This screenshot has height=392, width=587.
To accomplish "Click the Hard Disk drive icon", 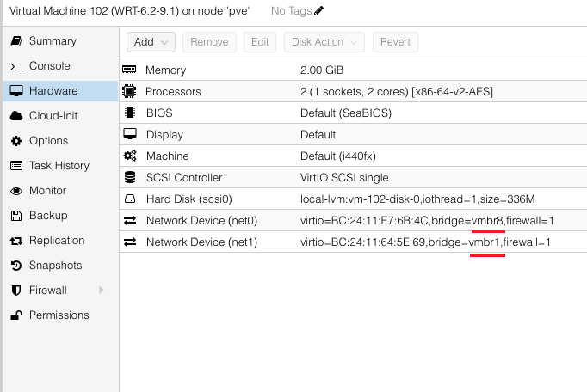I will pyautogui.click(x=130, y=199).
